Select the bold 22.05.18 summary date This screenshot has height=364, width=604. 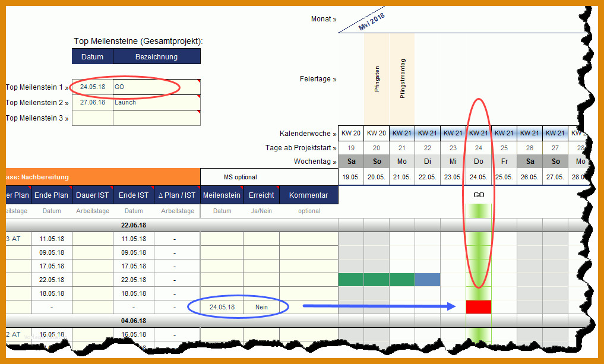click(x=134, y=225)
